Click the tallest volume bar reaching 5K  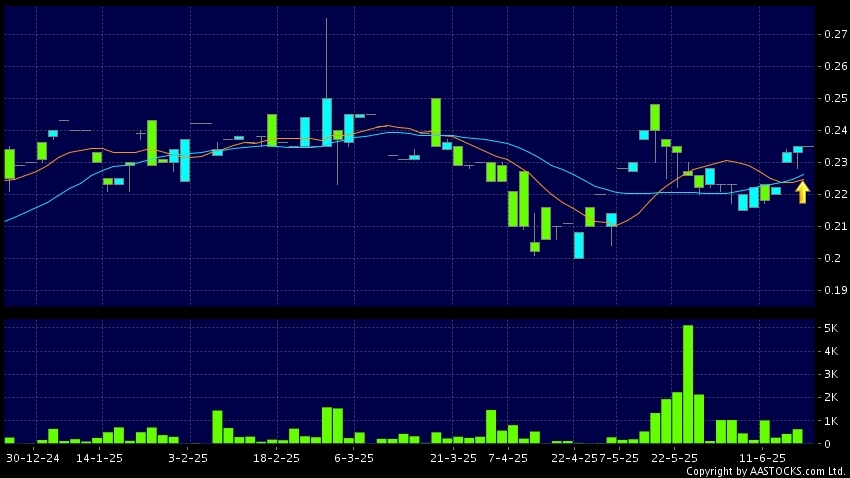coord(687,384)
